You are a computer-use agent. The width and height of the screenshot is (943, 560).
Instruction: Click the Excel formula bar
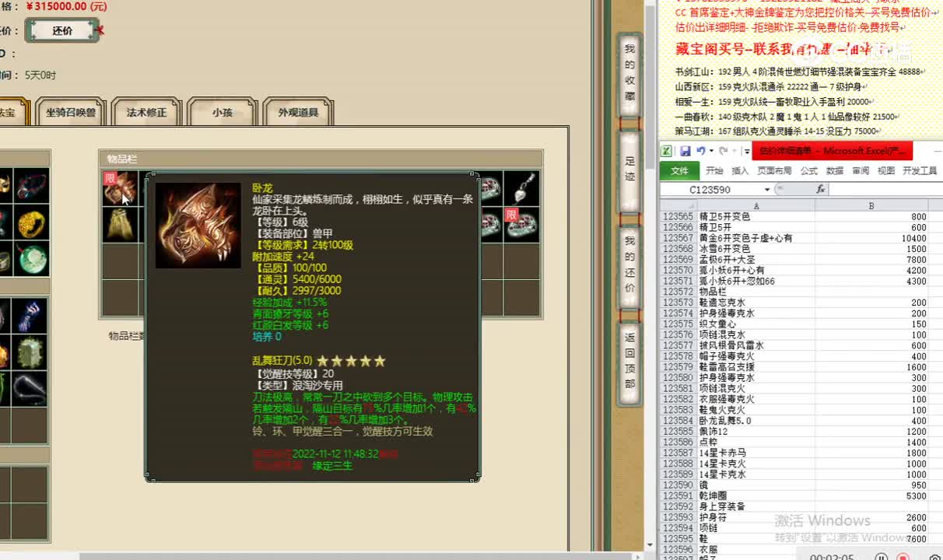tap(885, 189)
